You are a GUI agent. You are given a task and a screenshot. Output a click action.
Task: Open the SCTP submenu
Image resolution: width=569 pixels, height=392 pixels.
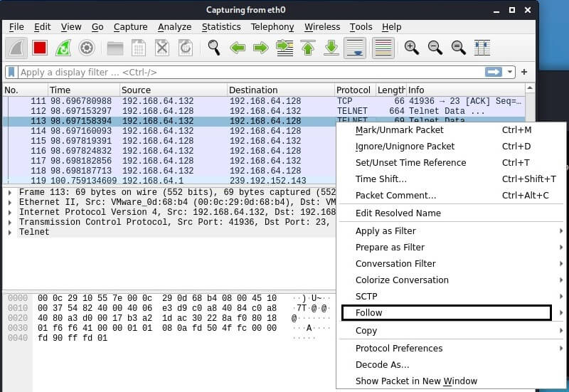coord(451,296)
